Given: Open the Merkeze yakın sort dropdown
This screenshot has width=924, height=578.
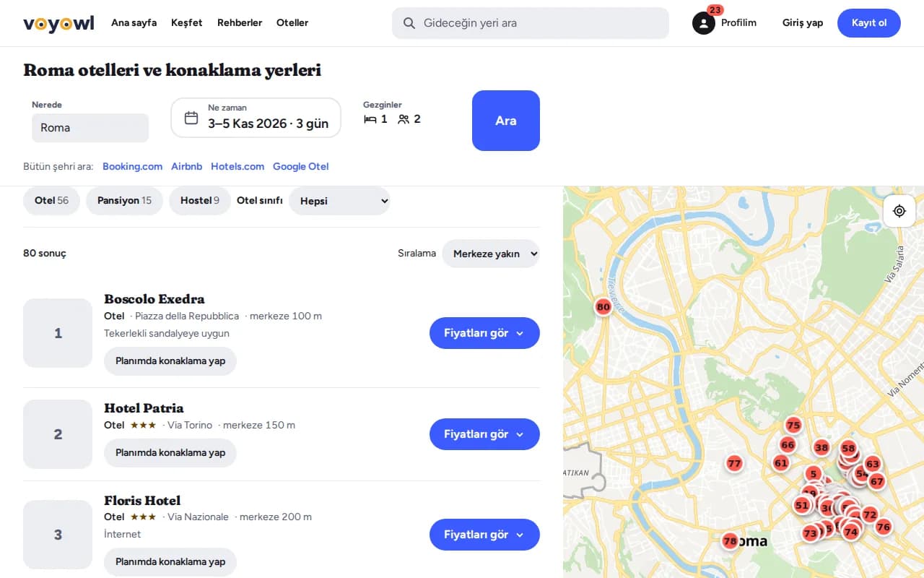Looking at the screenshot, I should pyautogui.click(x=491, y=254).
